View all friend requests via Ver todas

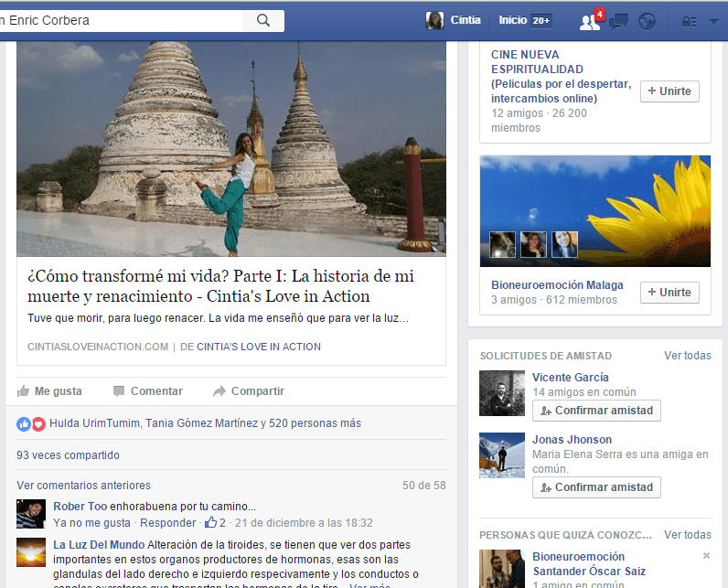pos(687,356)
